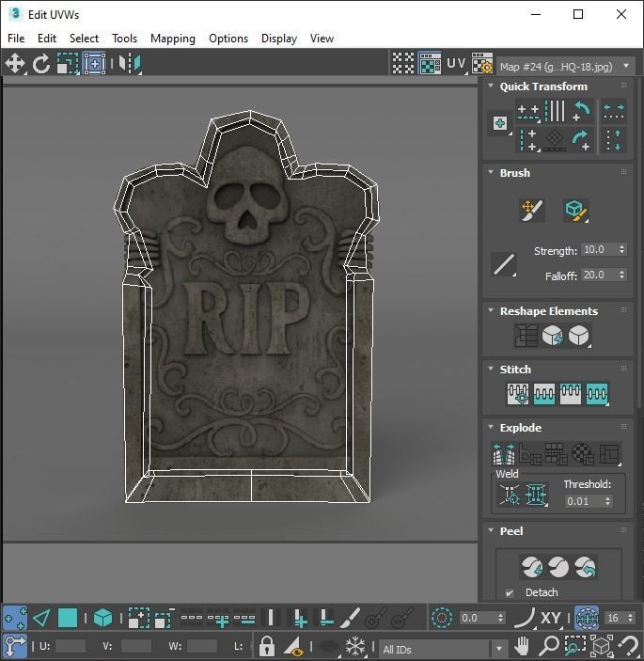Switch to Edge sub-object mode
Viewport: 644px width, 661px height.
[41, 618]
